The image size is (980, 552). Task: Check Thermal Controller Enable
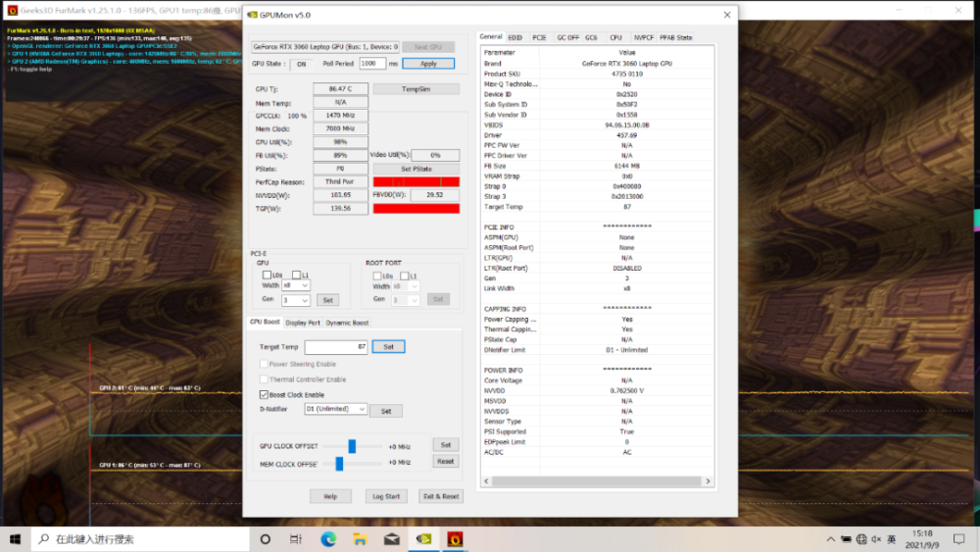coord(264,379)
